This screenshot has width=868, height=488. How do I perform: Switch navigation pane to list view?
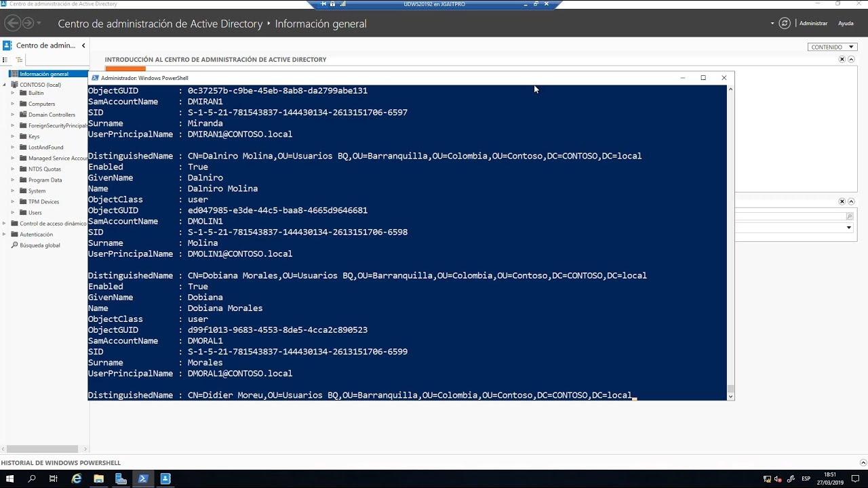point(5,60)
